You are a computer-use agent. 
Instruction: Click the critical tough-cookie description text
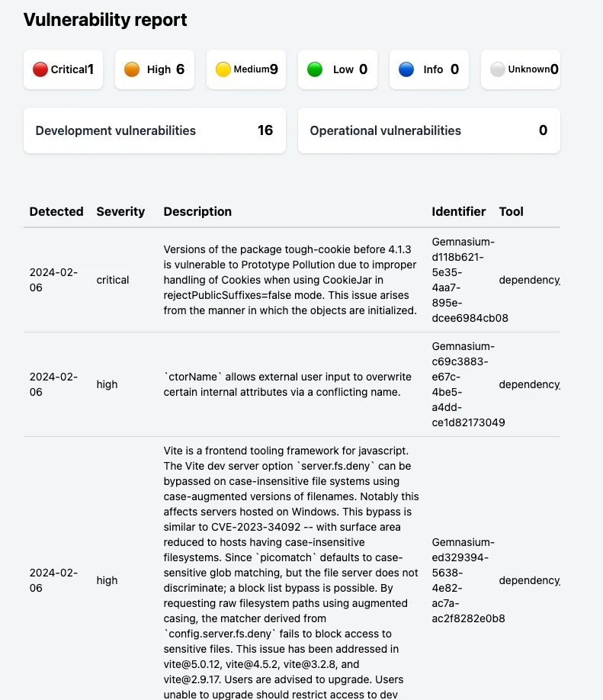287,280
